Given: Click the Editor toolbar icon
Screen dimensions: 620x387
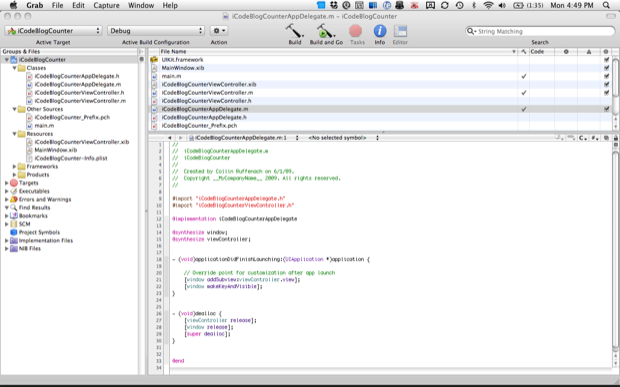Looking at the screenshot, I should pos(400,31).
